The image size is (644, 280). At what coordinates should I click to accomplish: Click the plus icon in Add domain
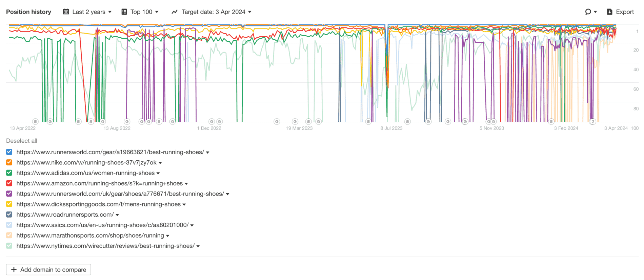coord(14,270)
